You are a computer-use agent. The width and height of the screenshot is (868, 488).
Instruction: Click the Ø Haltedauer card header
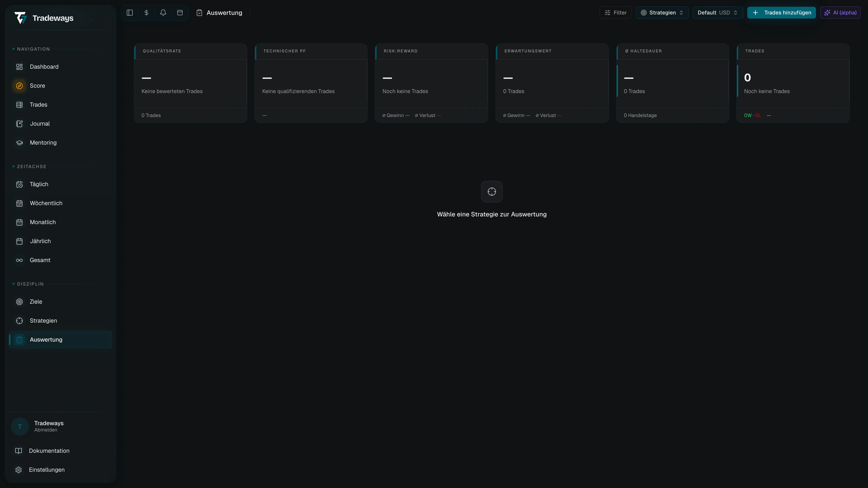point(672,51)
